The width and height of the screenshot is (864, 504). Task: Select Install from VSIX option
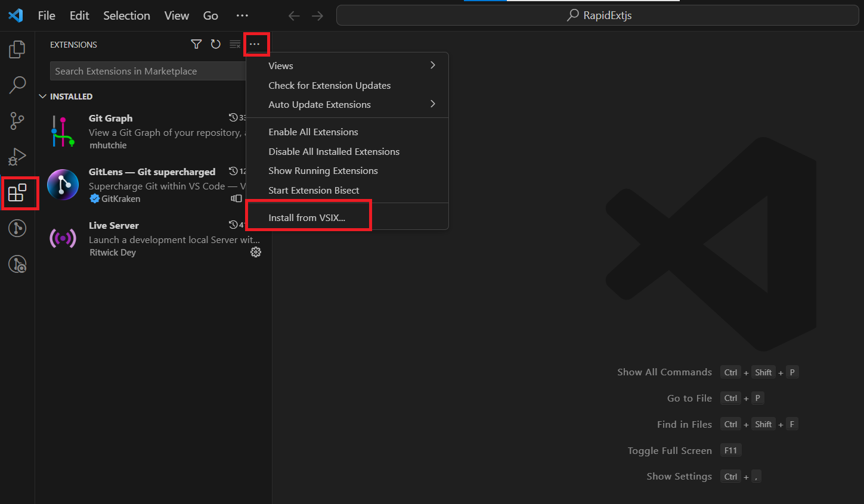307,217
